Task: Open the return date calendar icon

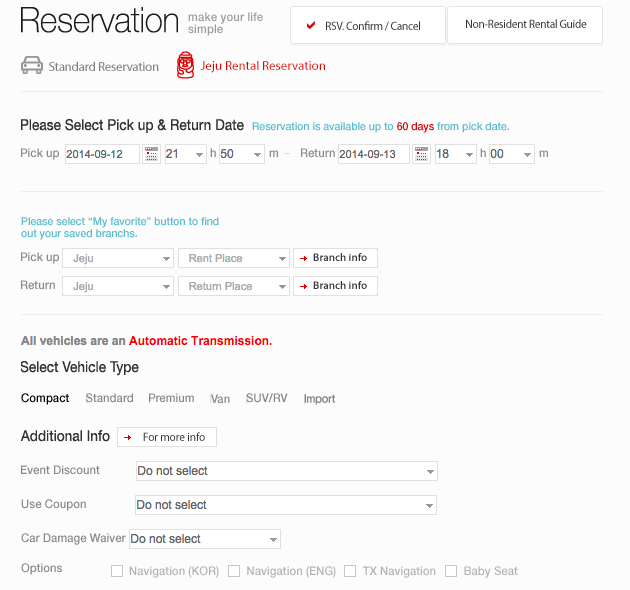Action: pos(421,154)
